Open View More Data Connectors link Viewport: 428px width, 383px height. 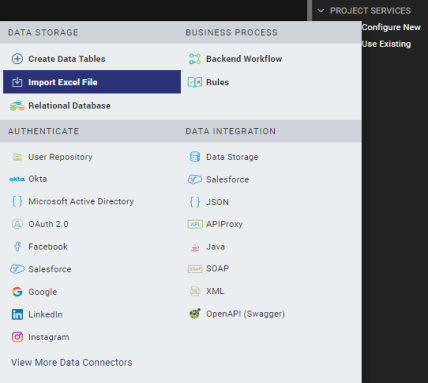coord(72,362)
